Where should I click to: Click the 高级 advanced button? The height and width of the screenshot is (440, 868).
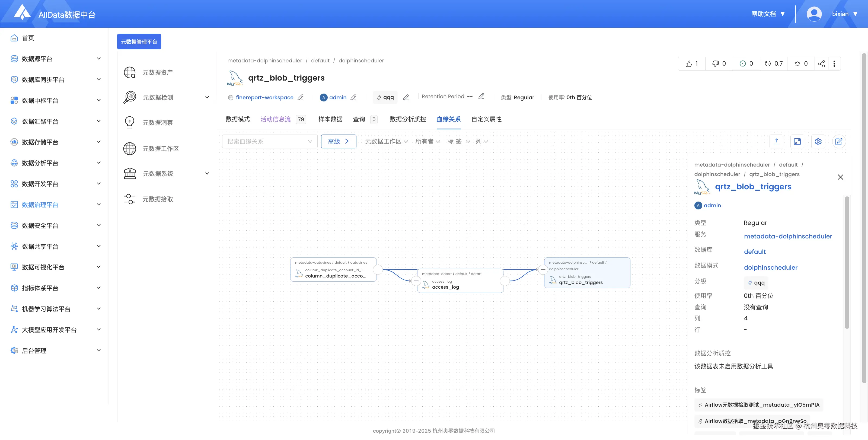click(x=338, y=142)
